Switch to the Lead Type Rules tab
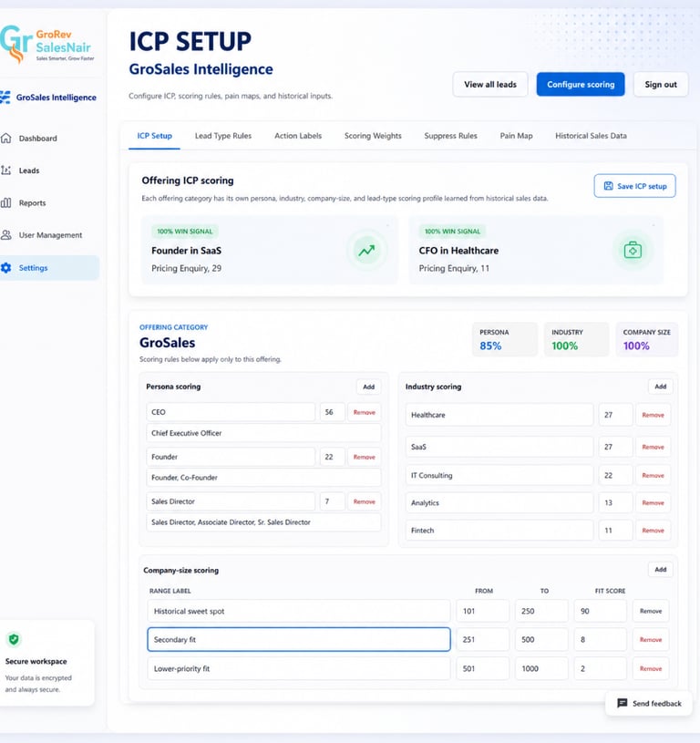The height and width of the screenshot is (743, 700). (223, 136)
